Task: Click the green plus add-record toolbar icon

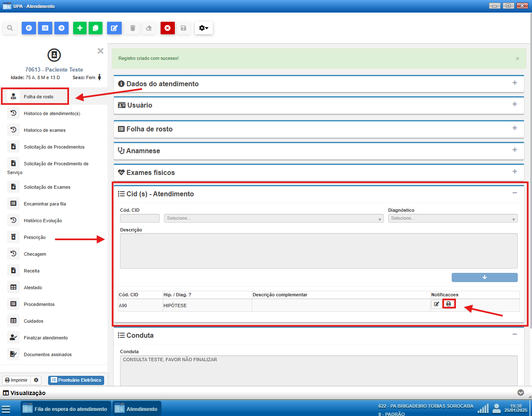Action: coord(79,28)
